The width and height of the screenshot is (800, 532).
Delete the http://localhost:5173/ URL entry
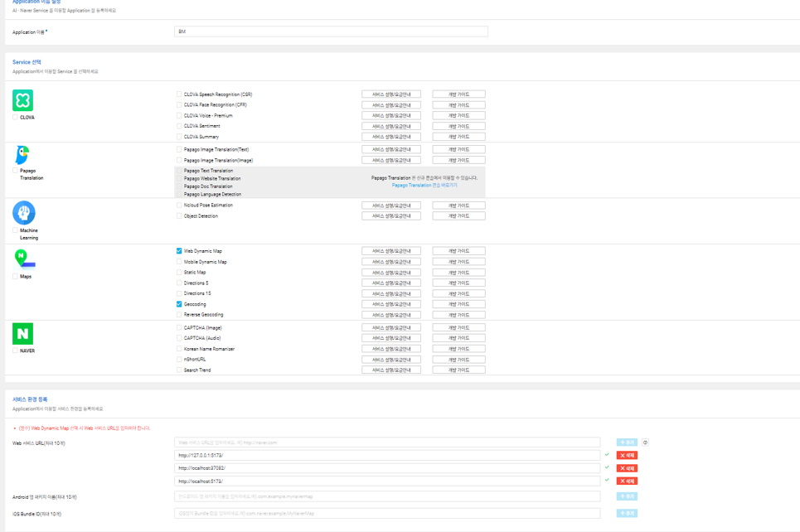click(x=627, y=481)
